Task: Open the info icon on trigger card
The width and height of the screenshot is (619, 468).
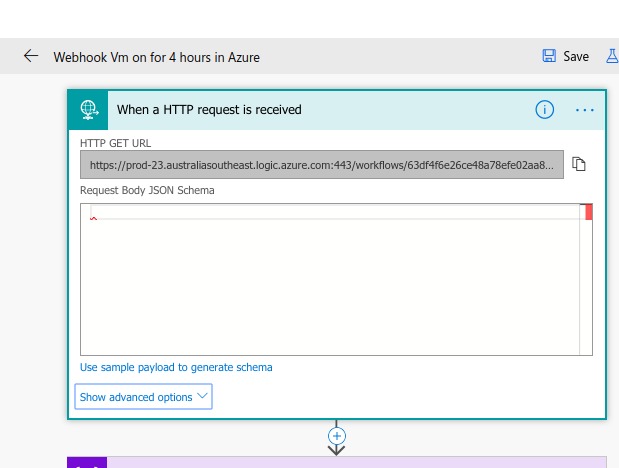Action: tap(544, 109)
